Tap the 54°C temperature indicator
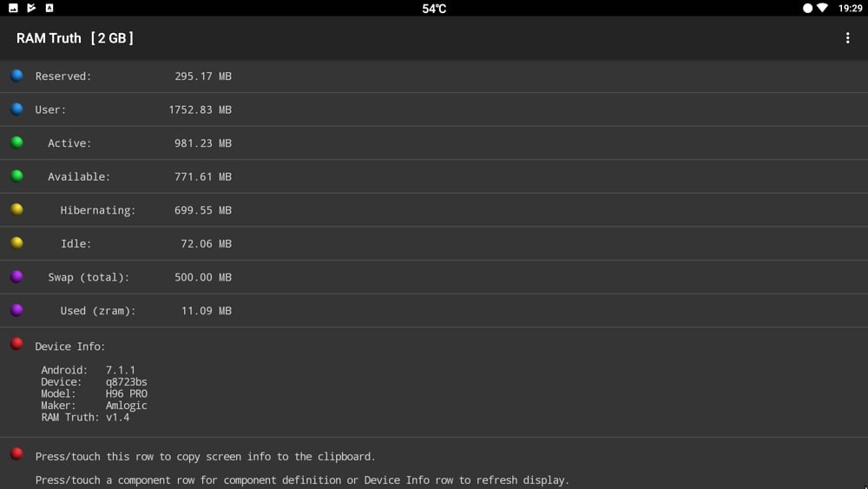Image resolution: width=868 pixels, height=489 pixels. pos(434,9)
